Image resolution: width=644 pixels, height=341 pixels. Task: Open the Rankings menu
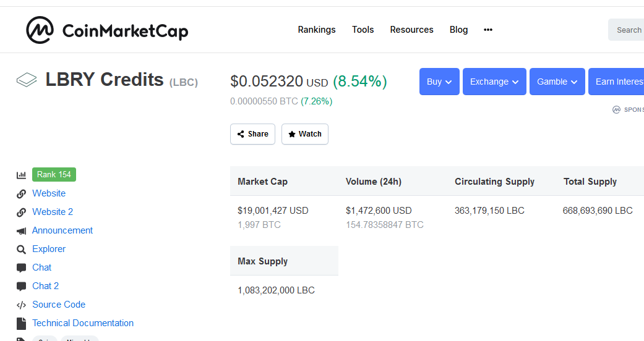click(x=317, y=30)
